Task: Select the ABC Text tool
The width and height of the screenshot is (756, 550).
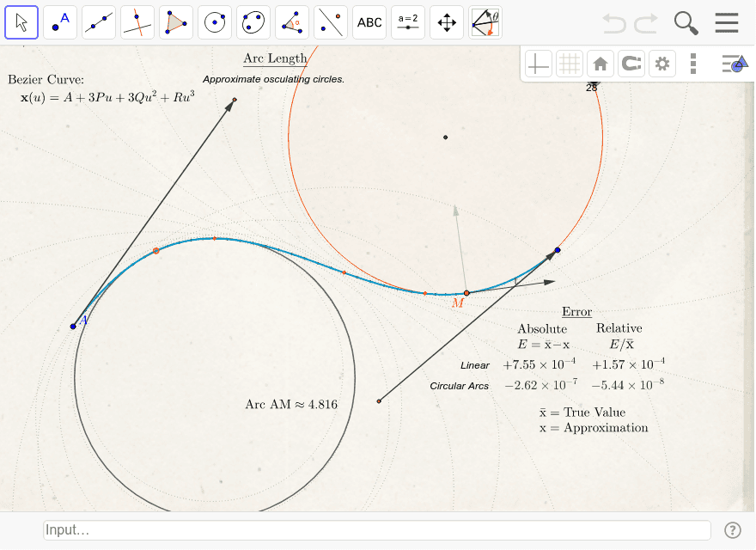Action: [369, 22]
